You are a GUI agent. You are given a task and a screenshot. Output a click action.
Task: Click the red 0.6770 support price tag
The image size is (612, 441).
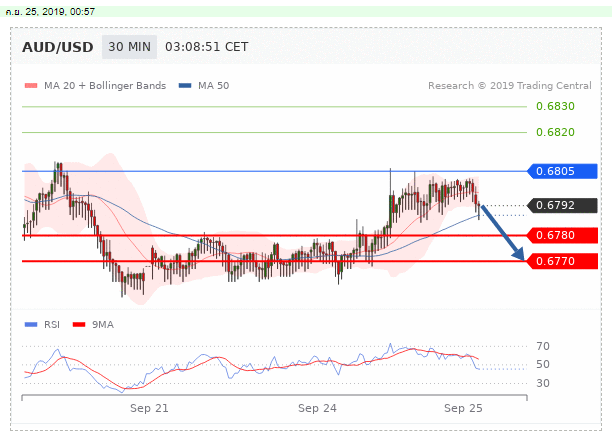point(562,261)
